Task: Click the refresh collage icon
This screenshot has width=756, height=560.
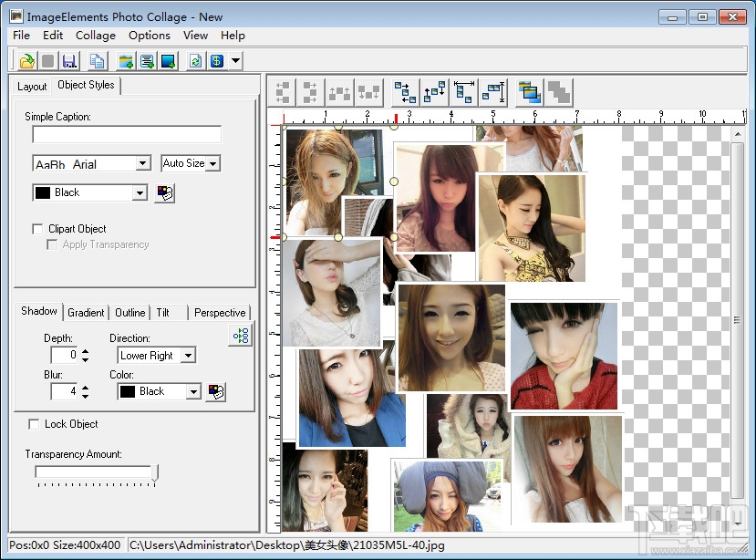Action: [196, 61]
